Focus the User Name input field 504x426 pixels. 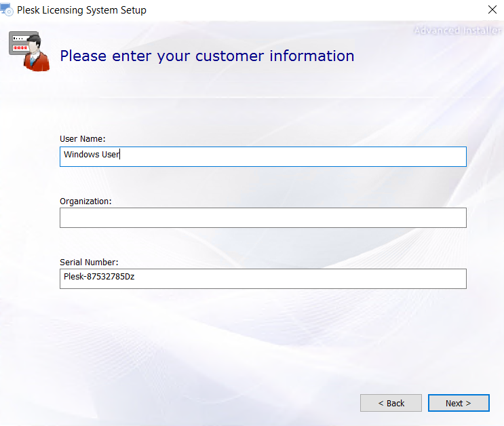[263, 157]
